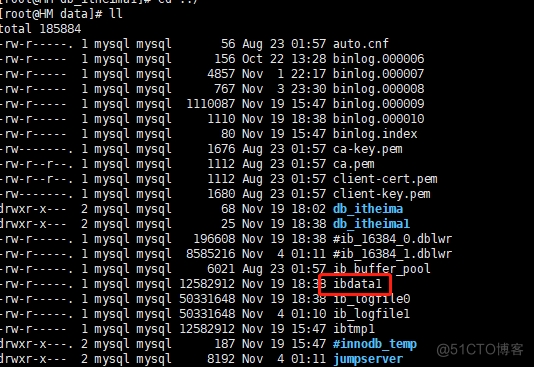
Task: Select the client-key.pem file name
Action: (382, 194)
